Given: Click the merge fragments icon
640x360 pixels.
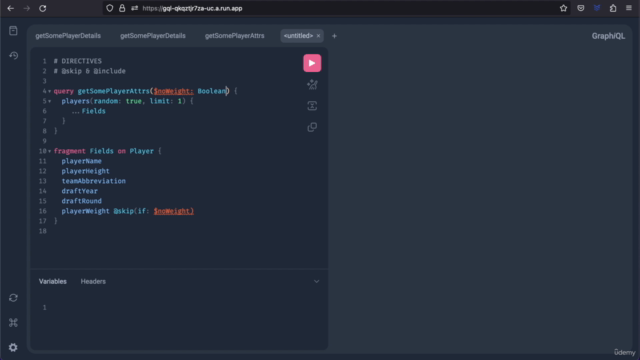Looking at the screenshot, I should click(312, 106).
